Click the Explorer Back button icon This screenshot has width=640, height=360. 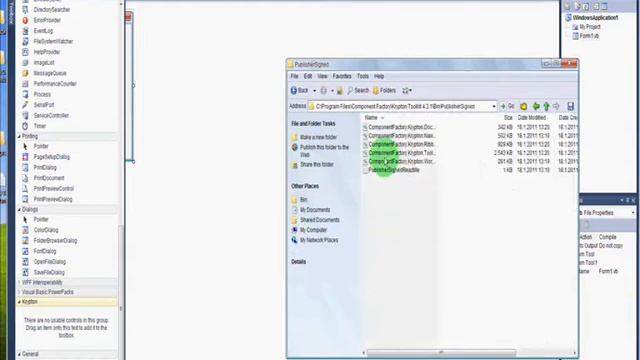(x=293, y=91)
